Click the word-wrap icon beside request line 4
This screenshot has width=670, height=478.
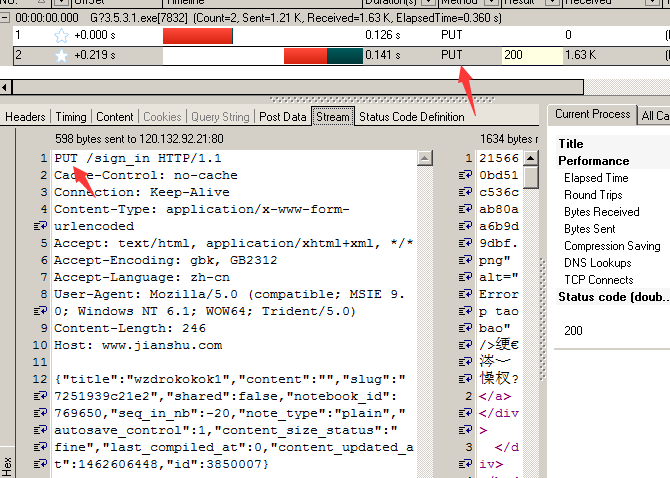41,227
